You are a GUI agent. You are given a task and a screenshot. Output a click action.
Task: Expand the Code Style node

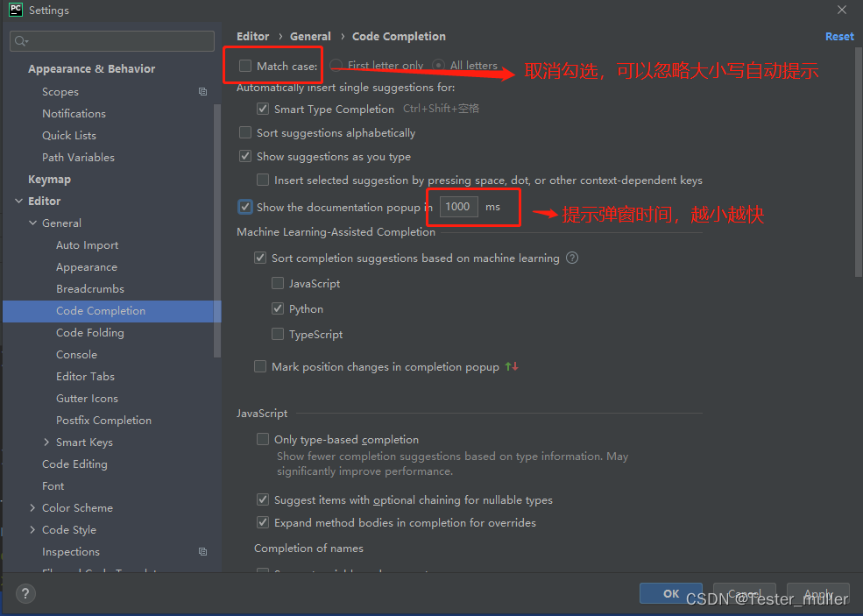click(32, 529)
